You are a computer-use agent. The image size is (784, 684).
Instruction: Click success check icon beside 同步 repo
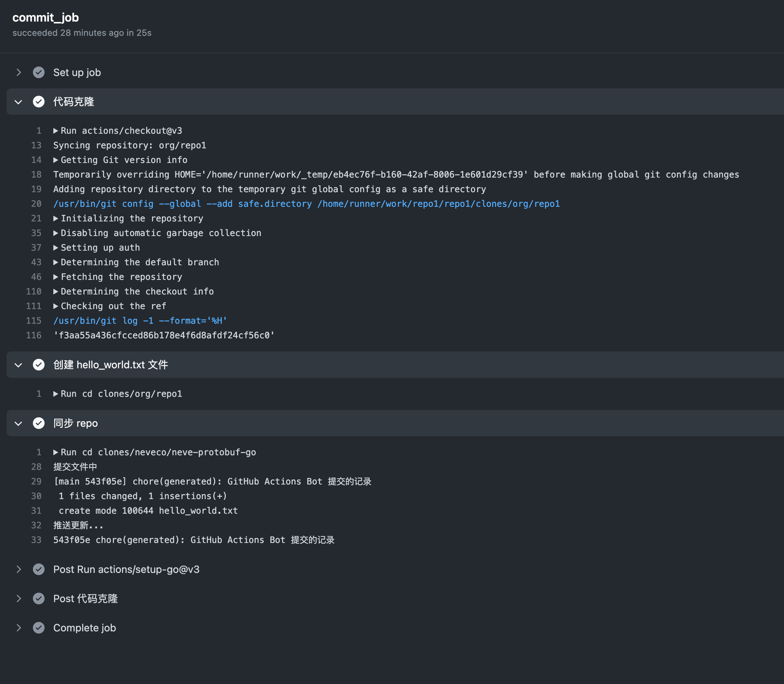[x=39, y=423]
